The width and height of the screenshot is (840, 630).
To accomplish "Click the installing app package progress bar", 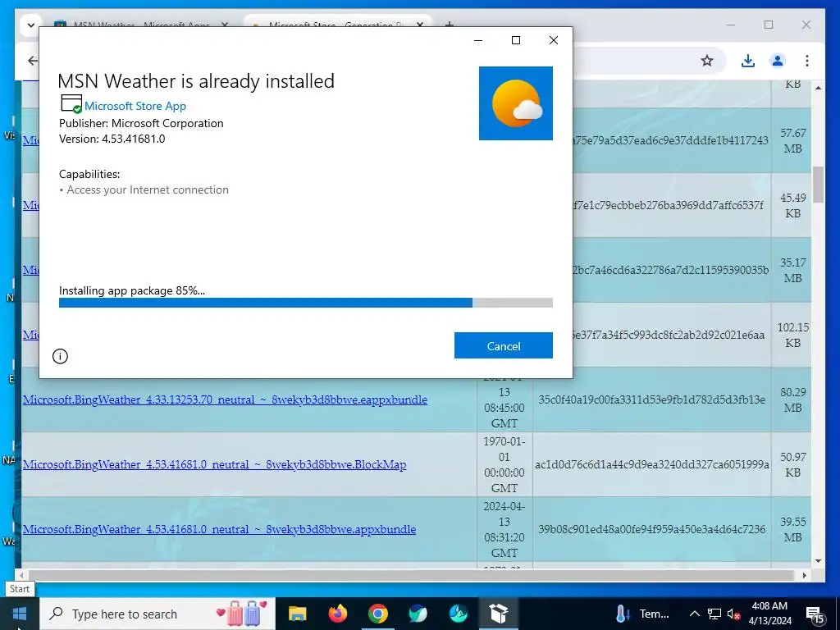I will tap(305, 304).
